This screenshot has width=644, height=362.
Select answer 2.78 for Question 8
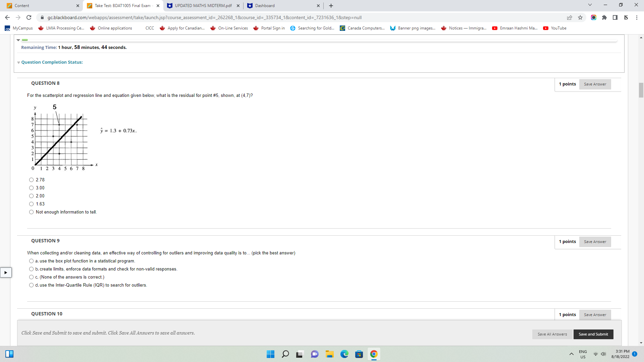click(x=31, y=180)
